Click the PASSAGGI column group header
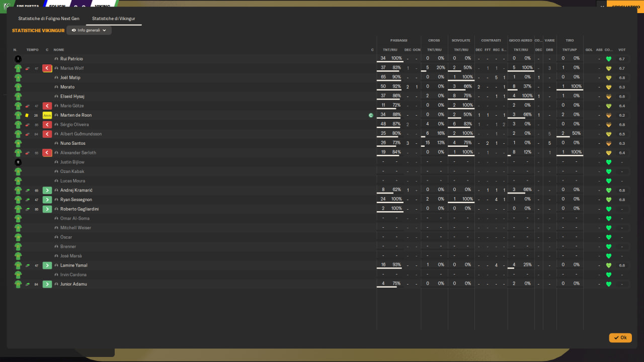Image resolution: width=644 pixels, height=362 pixels. point(399,40)
